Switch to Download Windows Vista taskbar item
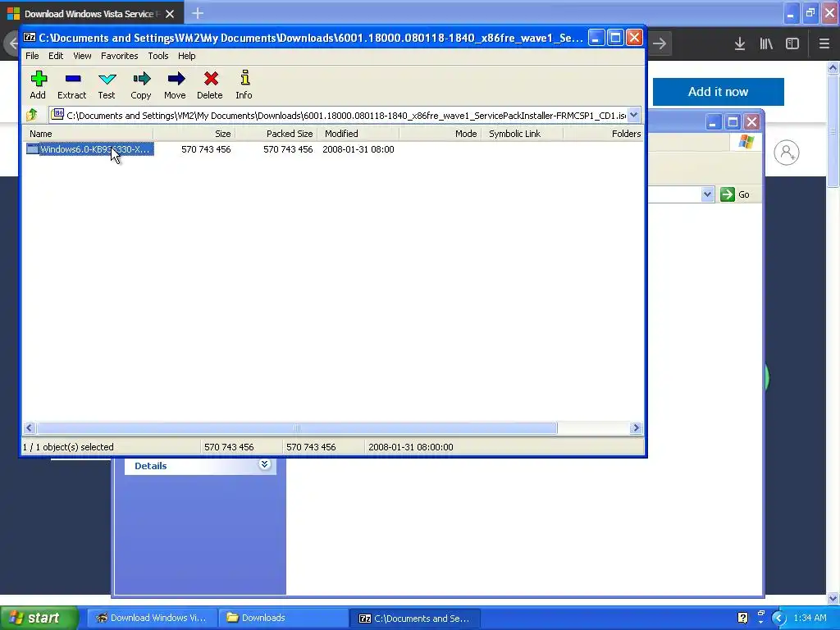This screenshot has width=840, height=630. click(x=152, y=618)
